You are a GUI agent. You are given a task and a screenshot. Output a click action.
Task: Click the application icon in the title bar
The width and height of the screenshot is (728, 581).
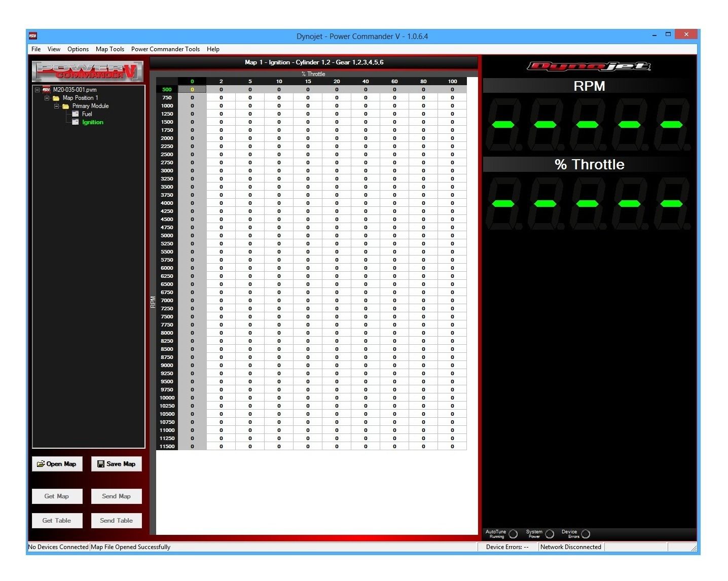click(x=32, y=36)
